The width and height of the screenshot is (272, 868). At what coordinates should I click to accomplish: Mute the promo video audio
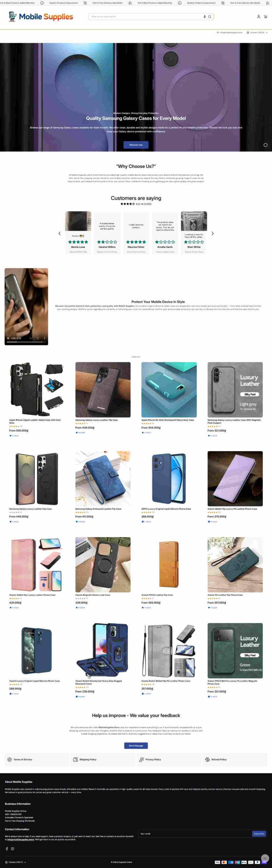click(x=31, y=338)
